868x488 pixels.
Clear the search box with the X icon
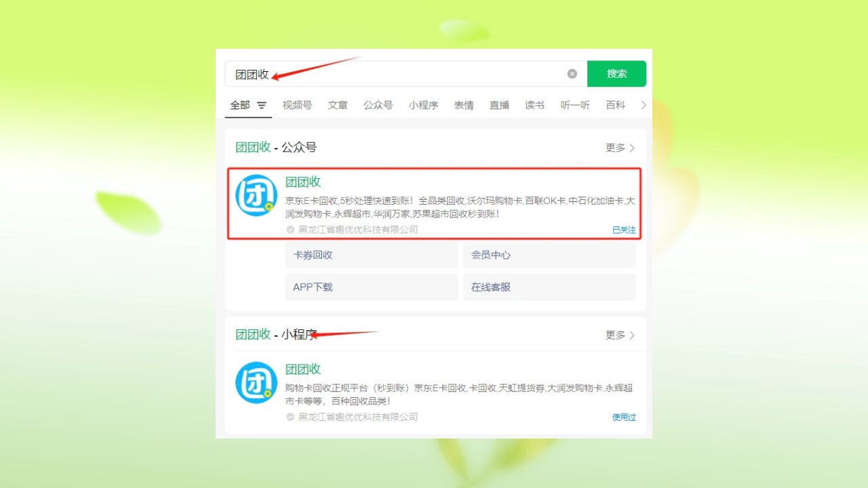(x=572, y=74)
